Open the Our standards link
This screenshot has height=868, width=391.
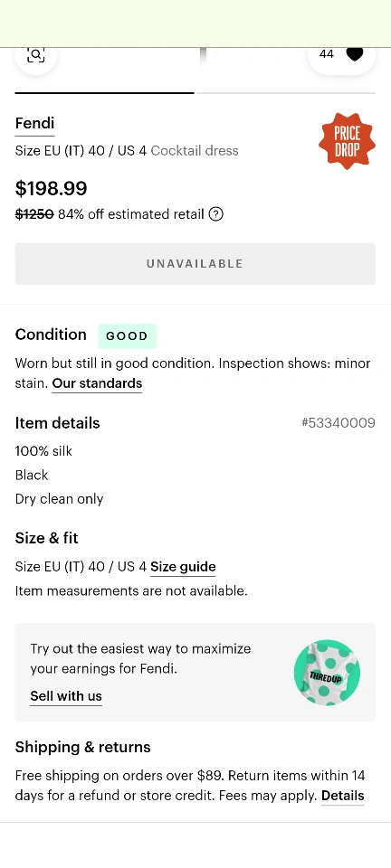pos(97,383)
